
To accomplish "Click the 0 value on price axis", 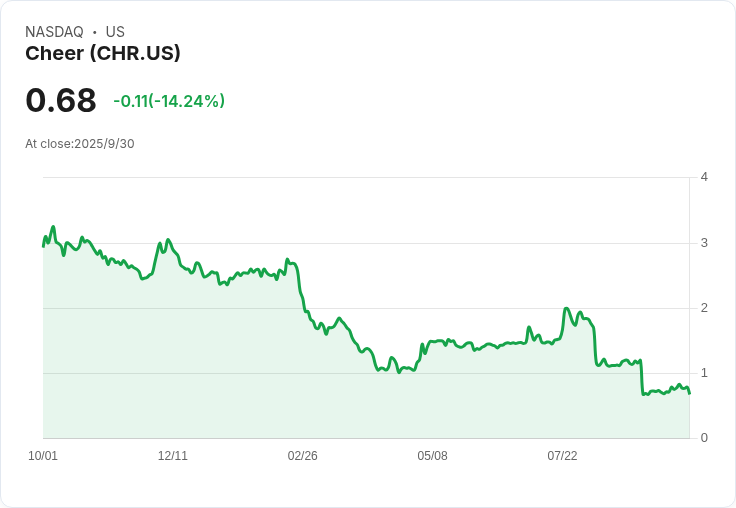I will 704,438.
